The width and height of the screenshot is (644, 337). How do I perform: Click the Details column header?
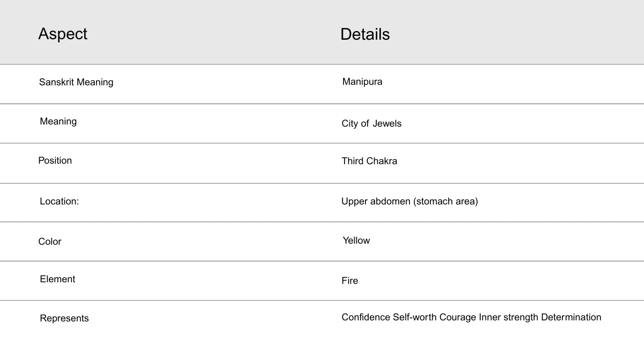coord(365,34)
